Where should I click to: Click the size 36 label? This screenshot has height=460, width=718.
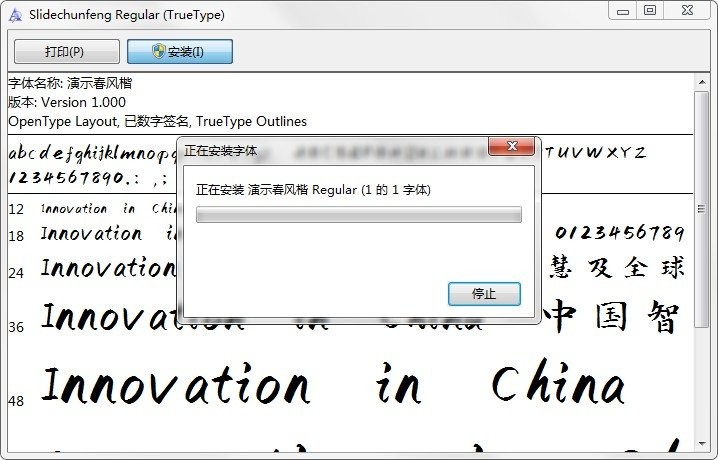pos(16,327)
